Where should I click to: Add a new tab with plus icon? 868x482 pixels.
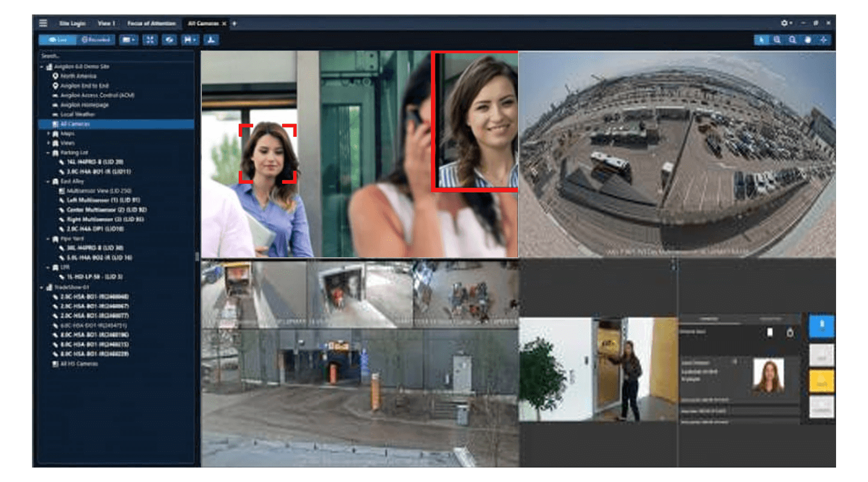234,23
